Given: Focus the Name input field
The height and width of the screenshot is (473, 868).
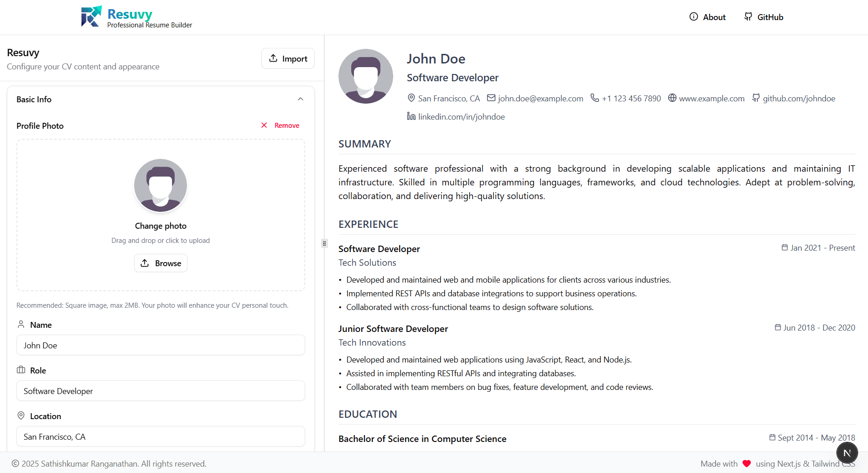Looking at the screenshot, I should 161,345.
